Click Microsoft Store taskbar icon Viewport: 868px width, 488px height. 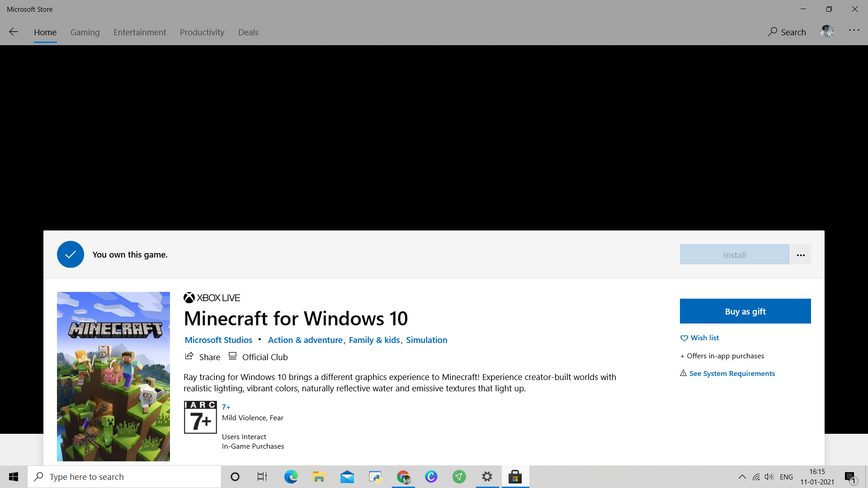click(x=515, y=477)
